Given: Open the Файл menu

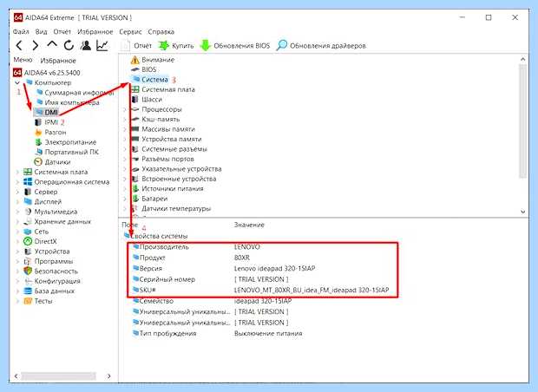Looking at the screenshot, I should tap(21, 31).
